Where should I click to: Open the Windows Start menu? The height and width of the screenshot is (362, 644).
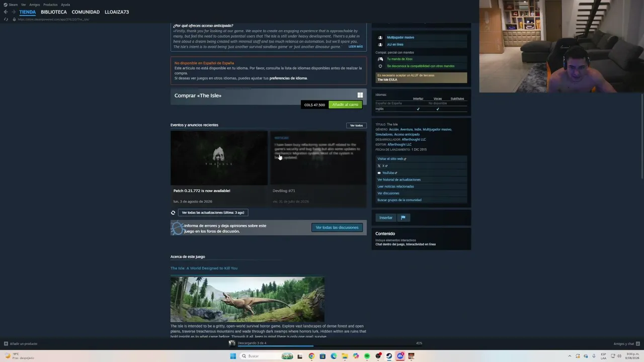(233, 356)
